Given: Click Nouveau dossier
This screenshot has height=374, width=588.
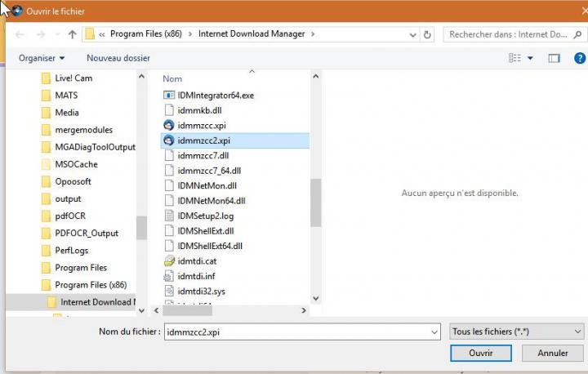Looking at the screenshot, I should tap(118, 58).
